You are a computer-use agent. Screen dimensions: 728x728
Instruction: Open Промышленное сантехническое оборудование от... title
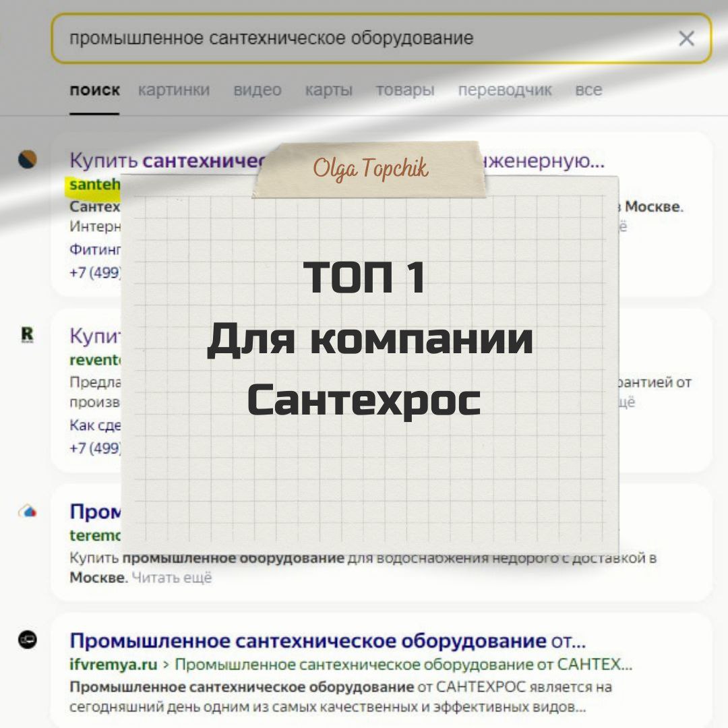pyautogui.click(x=328, y=641)
